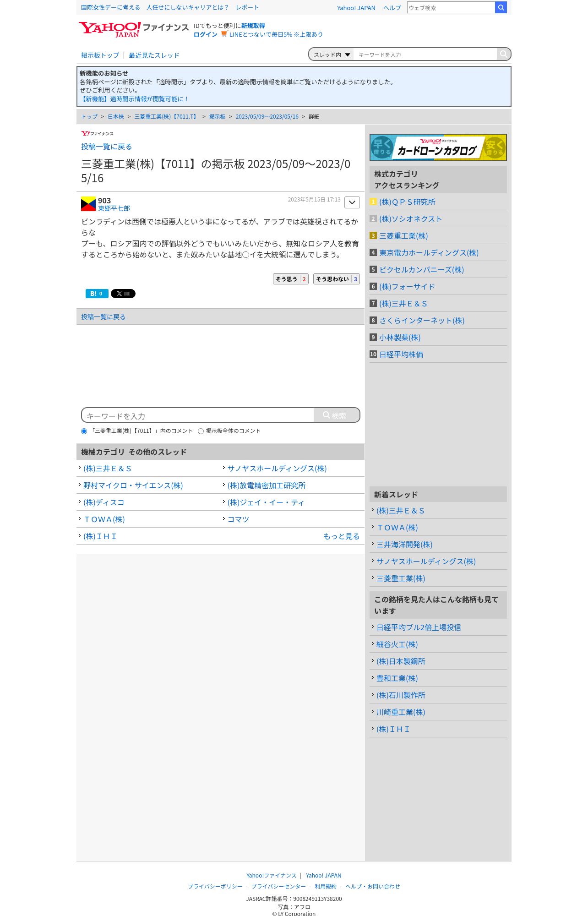Click the レポート link in top bar

[247, 7]
